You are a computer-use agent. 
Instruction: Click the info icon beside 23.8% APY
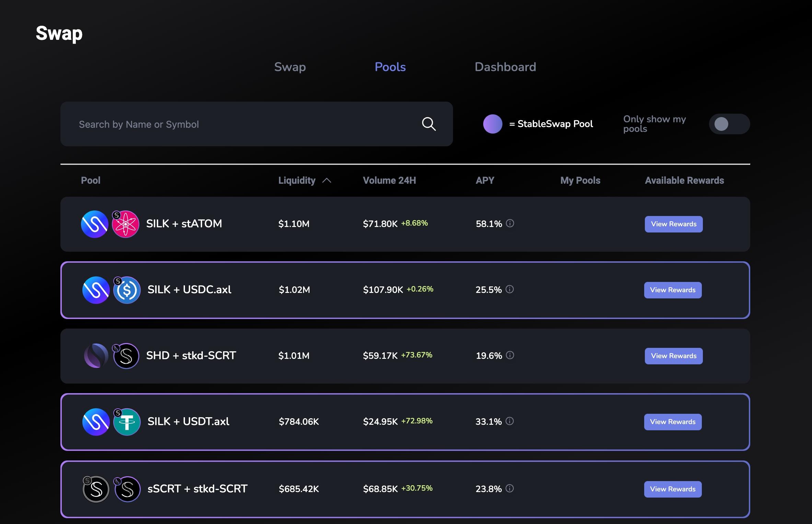(510, 489)
